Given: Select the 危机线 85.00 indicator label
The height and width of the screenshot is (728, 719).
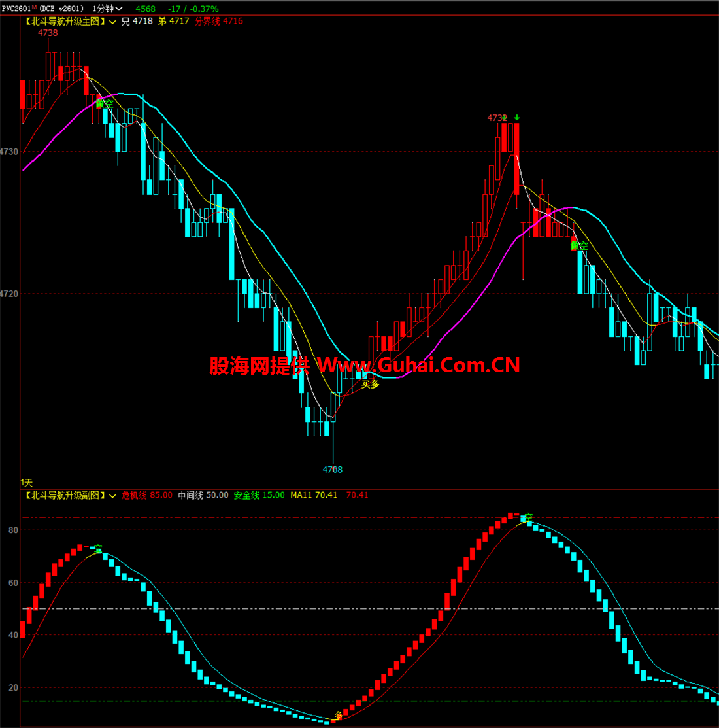Looking at the screenshot, I should [x=147, y=495].
